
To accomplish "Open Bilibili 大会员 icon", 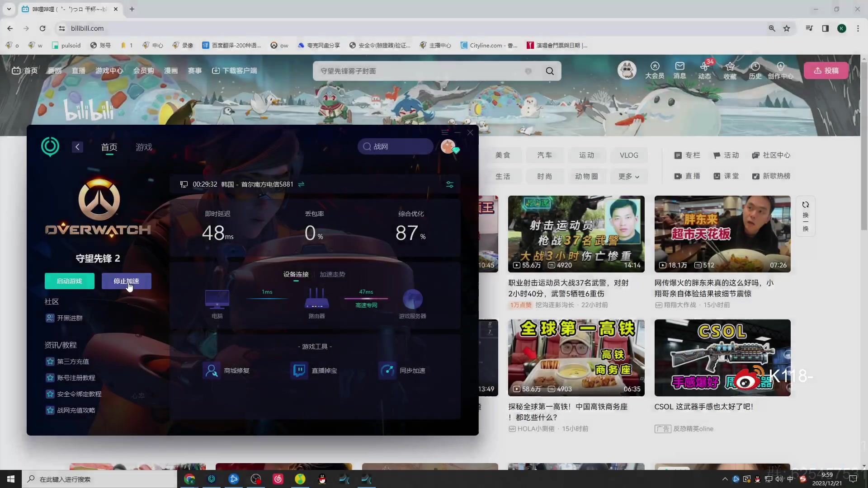I will (x=655, y=70).
